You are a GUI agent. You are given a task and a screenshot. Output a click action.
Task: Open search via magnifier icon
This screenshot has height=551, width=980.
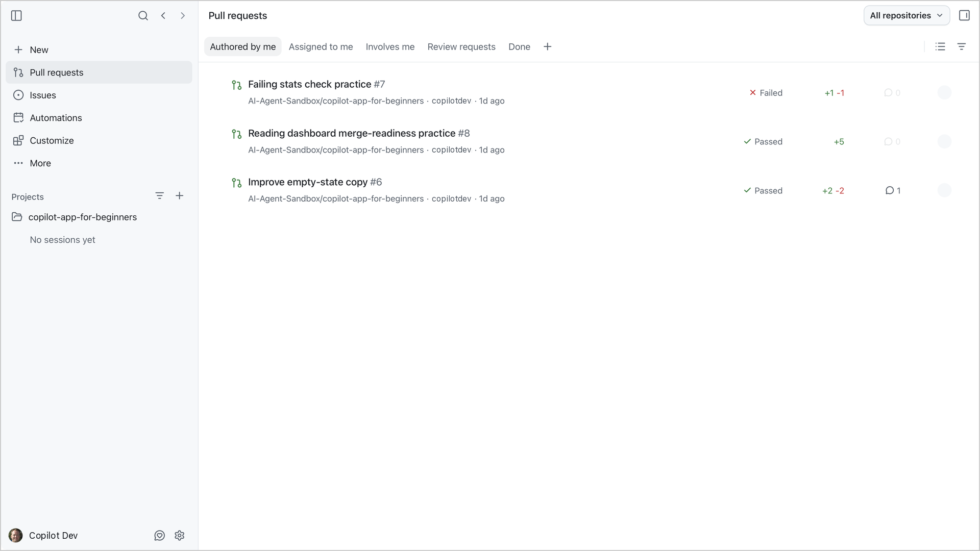coord(143,16)
